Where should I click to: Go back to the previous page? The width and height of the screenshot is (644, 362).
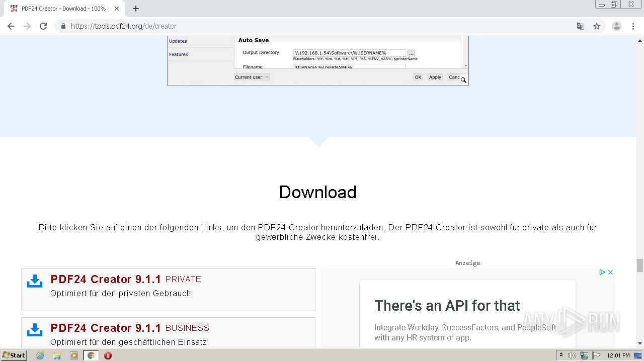(11, 26)
